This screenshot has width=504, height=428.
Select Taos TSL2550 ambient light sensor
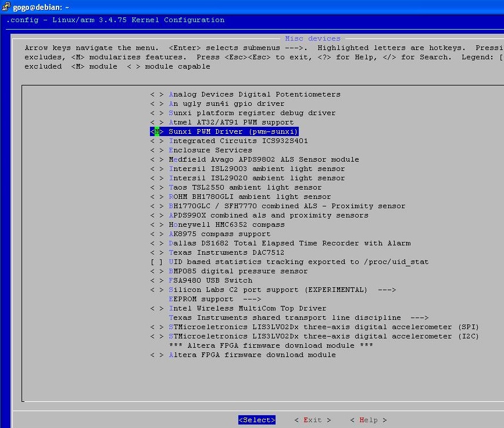point(245,187)
